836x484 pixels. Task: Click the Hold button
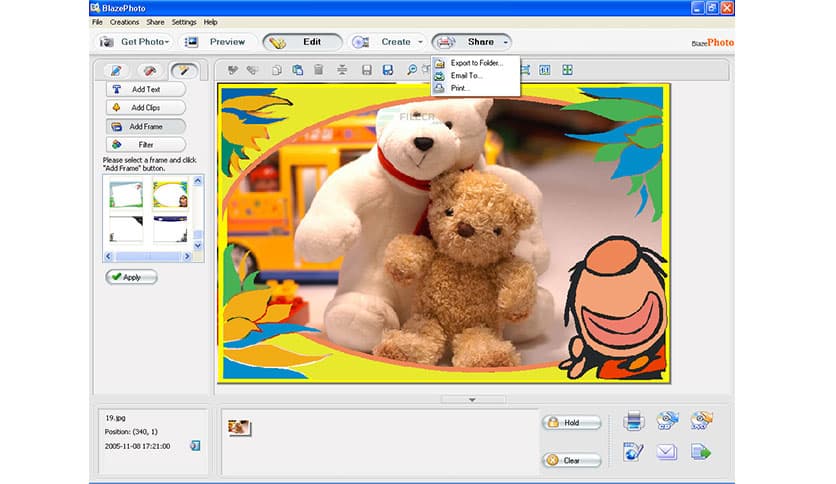coord(572,423)
